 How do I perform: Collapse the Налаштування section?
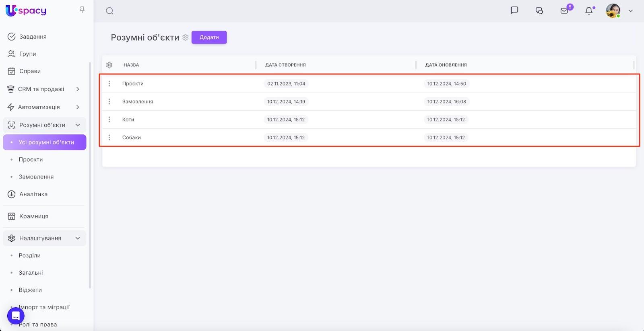pos(78,238)
